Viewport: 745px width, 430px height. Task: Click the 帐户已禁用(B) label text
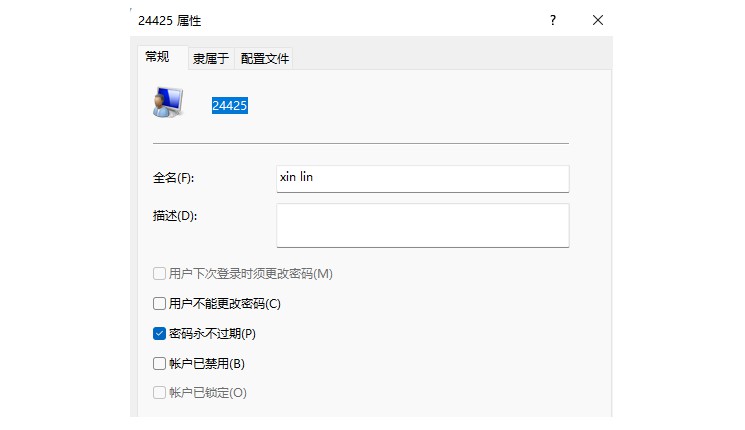pos(206,363)
